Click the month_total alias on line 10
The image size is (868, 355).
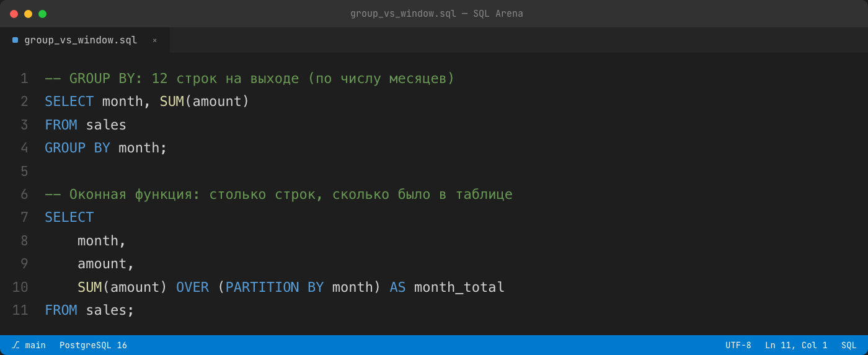459,287
